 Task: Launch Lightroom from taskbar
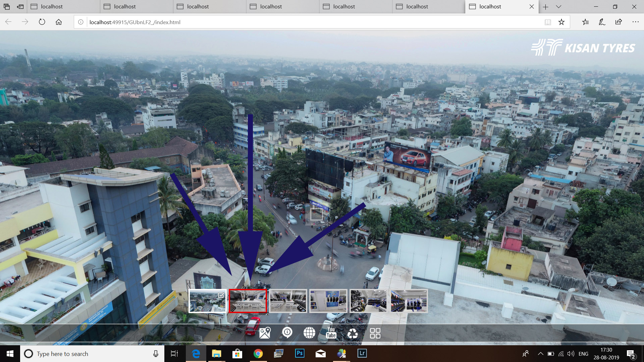[362, 353]
